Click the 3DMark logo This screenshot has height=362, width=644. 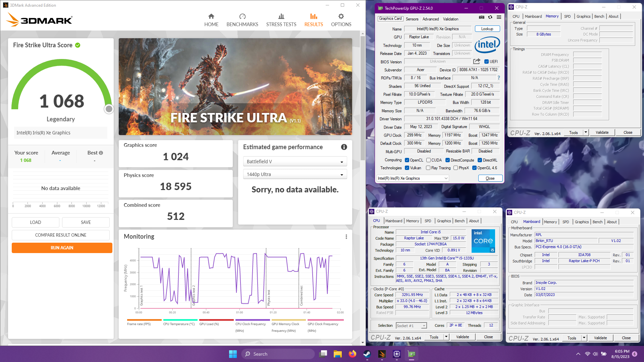tap(39, 20)
